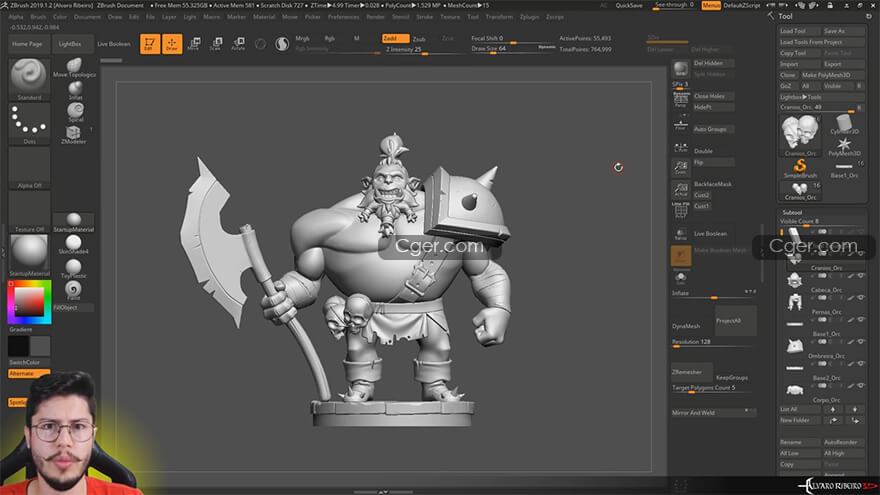This screenshot has height=495, width=880.
Task: Open the Standard brush picker
Action: [x=29, y=79]
